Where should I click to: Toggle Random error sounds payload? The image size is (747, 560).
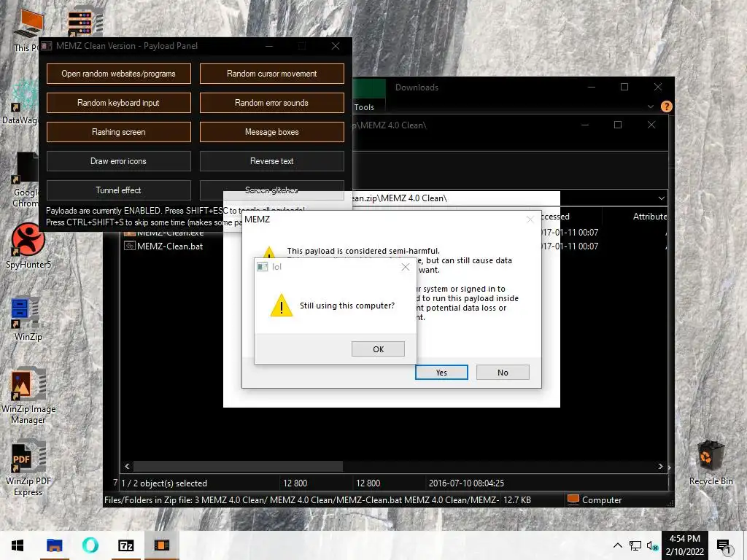tap(271, 103)
